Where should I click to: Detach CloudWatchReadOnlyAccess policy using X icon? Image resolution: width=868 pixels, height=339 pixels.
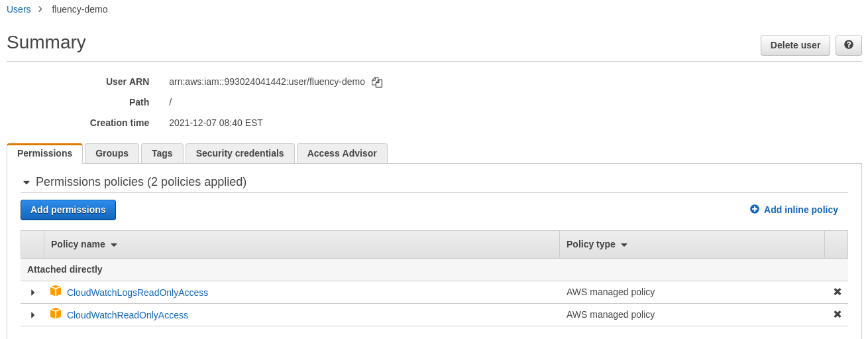pos(837,314)
